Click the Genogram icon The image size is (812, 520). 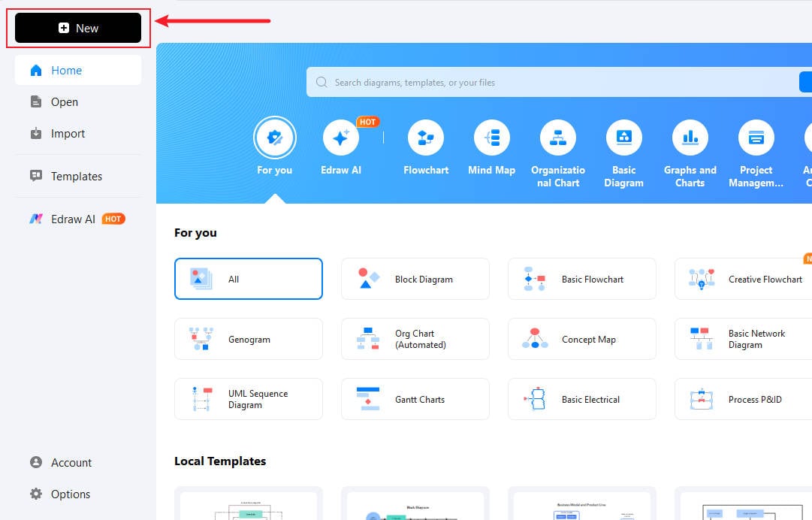point(201,339)
